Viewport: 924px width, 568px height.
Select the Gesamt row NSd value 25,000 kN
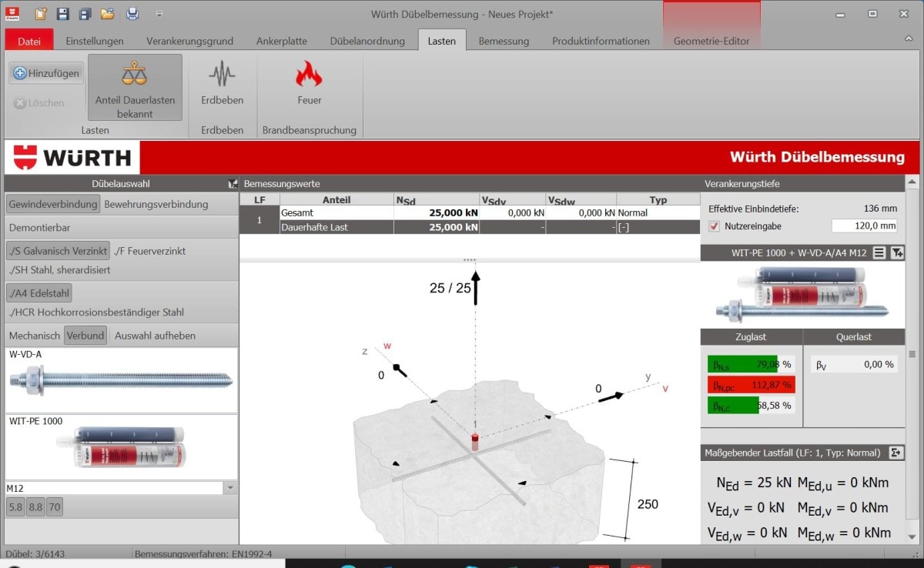click(x=437, y=212)
